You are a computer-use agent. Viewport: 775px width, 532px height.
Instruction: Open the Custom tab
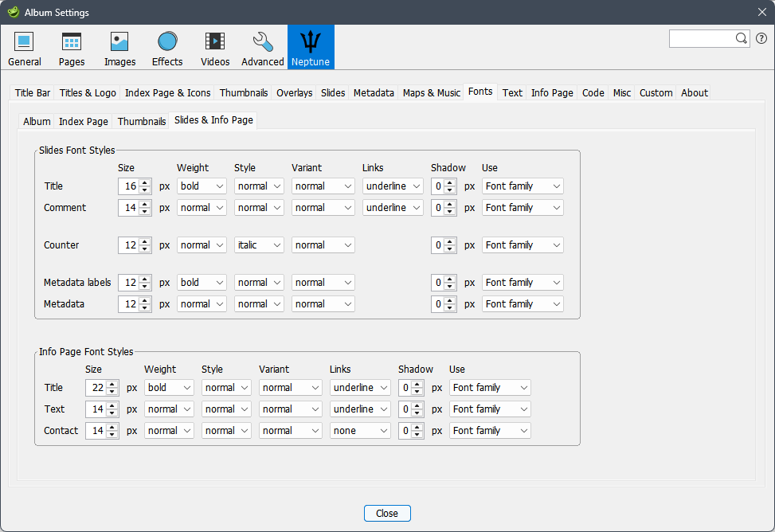pos(656,93)
